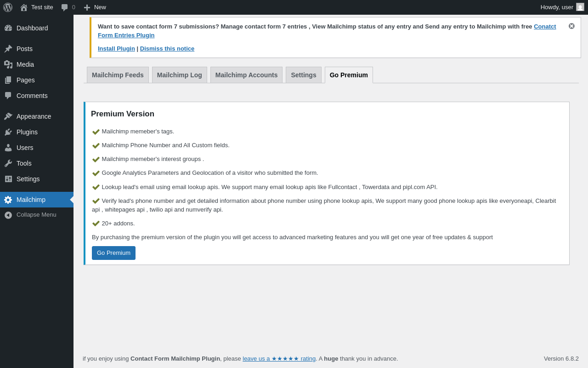Click the Dismiss this notice link
The width and height of the screenshot is (588, 368).
click(x=167, y=48)
